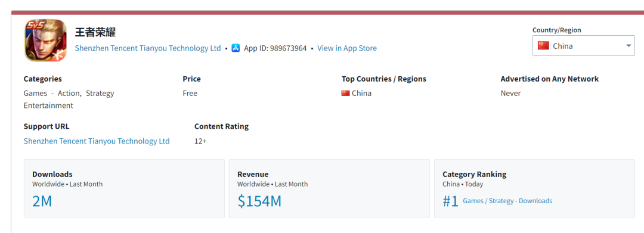Select the Downloads Worldwide card
Screen dimensions: 644x233
point(124,188)
